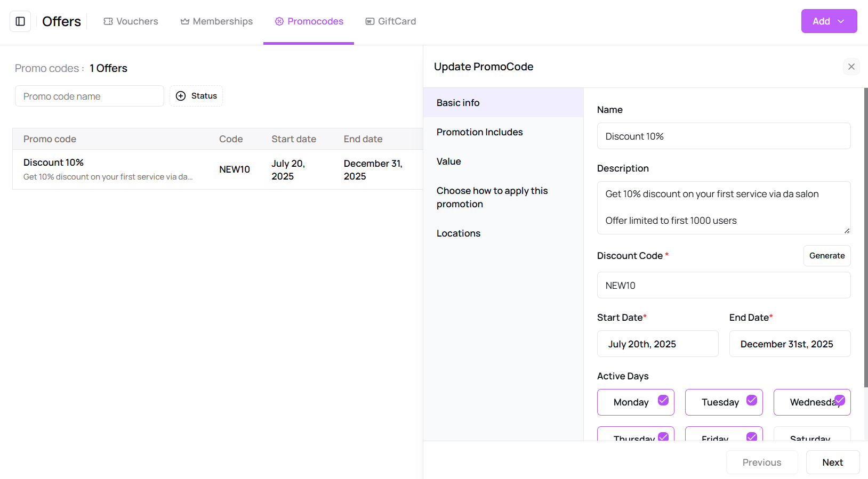868x479 pixels.
Task: Click the December 31, 2025 end date cell
Action: [x=373, y=169]
